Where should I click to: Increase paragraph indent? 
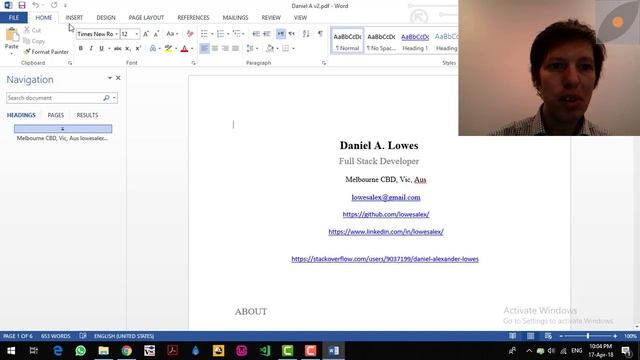267,34
